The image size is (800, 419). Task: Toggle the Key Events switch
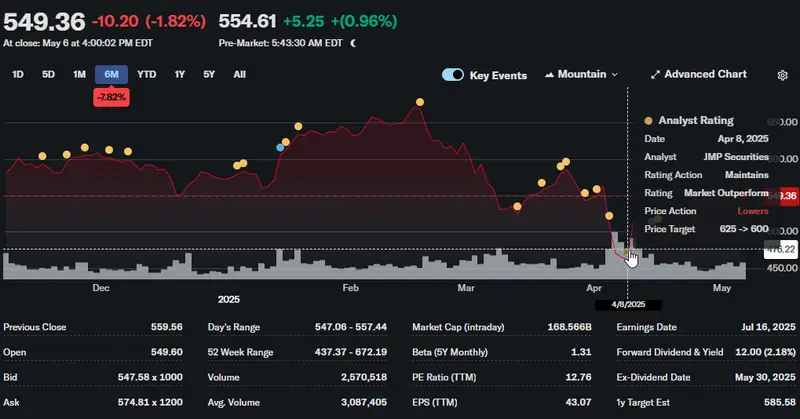coord(453,75)
